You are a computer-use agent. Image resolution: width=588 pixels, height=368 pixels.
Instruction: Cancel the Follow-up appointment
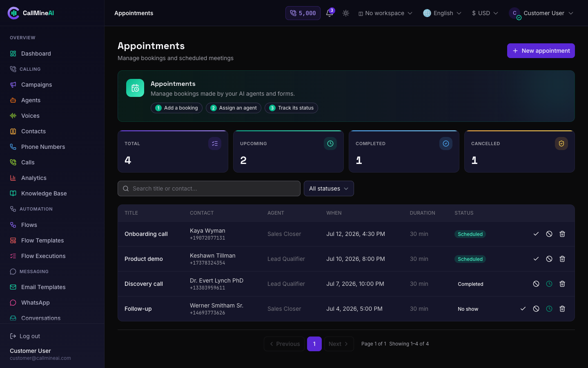pos(536,309)
